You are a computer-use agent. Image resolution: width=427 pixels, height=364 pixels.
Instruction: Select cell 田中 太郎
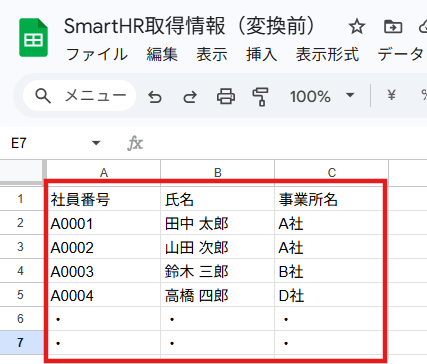(x=218, y=223)
